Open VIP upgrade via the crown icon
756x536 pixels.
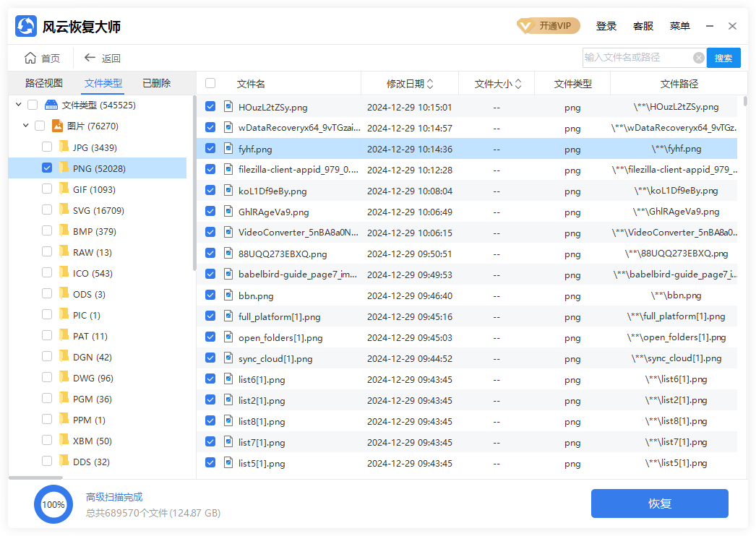click(x=526, y=25)
